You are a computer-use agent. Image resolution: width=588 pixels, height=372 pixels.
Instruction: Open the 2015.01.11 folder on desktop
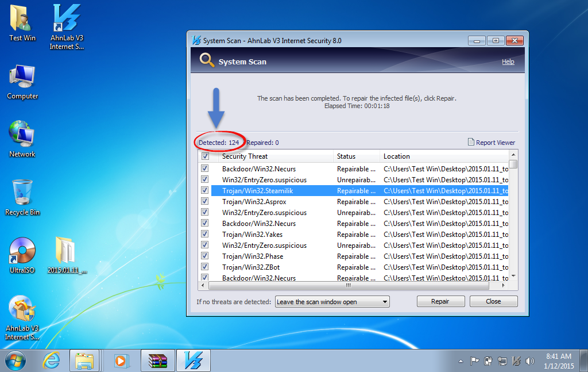coord(67,255)
